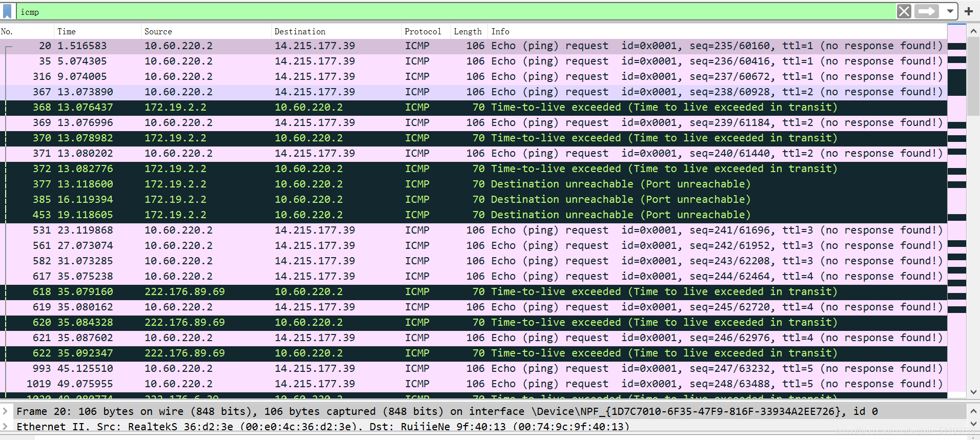Image resolution: width=980 pixels, height=440 pixels.
Task: Expand the Ethernet II details row
Action: 5,426
